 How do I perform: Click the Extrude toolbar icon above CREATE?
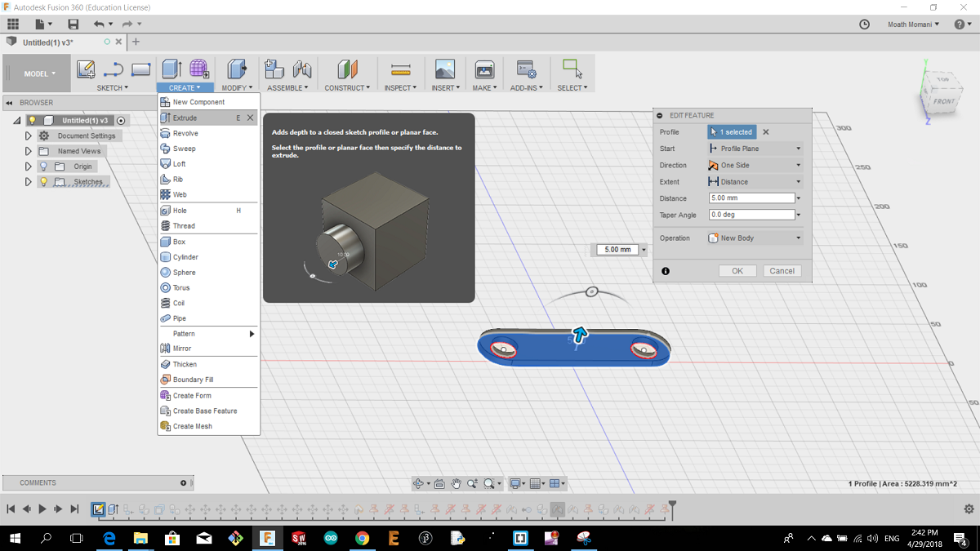point(171,69)
